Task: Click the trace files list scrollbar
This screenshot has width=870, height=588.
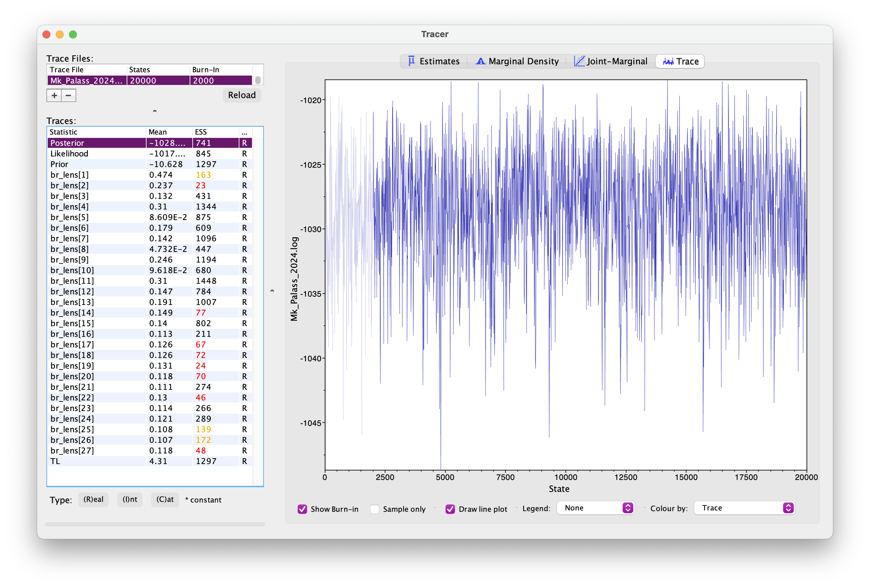Action: [x=258, y=81]
